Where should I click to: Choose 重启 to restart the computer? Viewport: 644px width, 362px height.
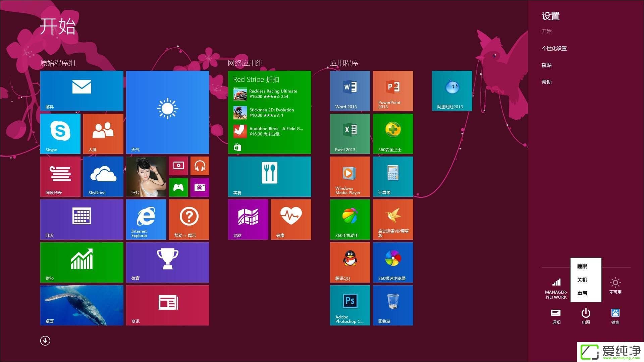582,293
